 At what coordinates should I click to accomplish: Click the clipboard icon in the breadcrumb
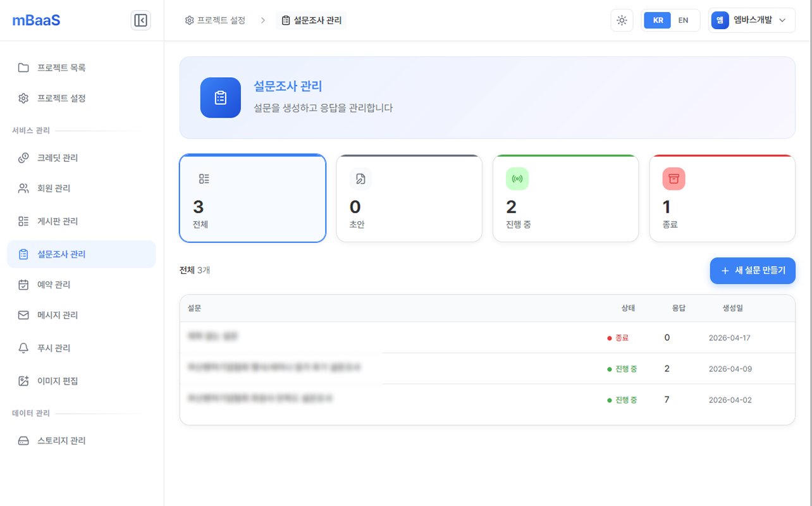pos(286,20)
